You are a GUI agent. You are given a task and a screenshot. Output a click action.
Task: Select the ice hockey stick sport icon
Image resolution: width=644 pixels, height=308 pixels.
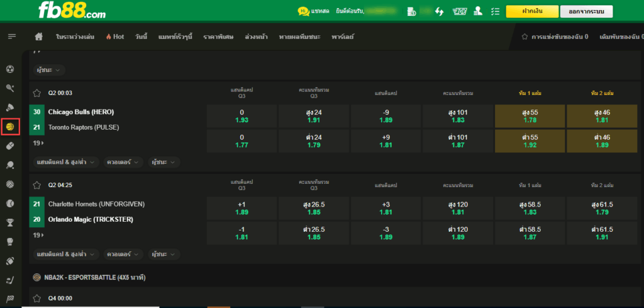10,280
